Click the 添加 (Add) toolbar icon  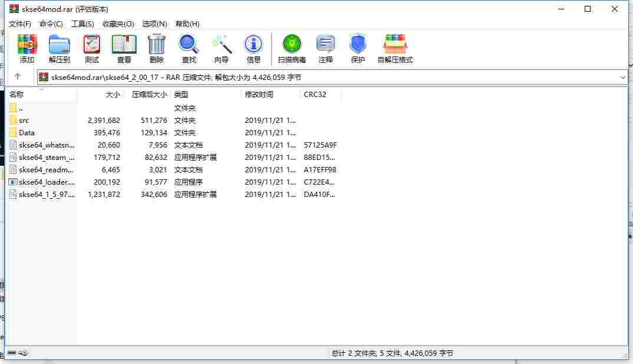(x=27, y=48)
